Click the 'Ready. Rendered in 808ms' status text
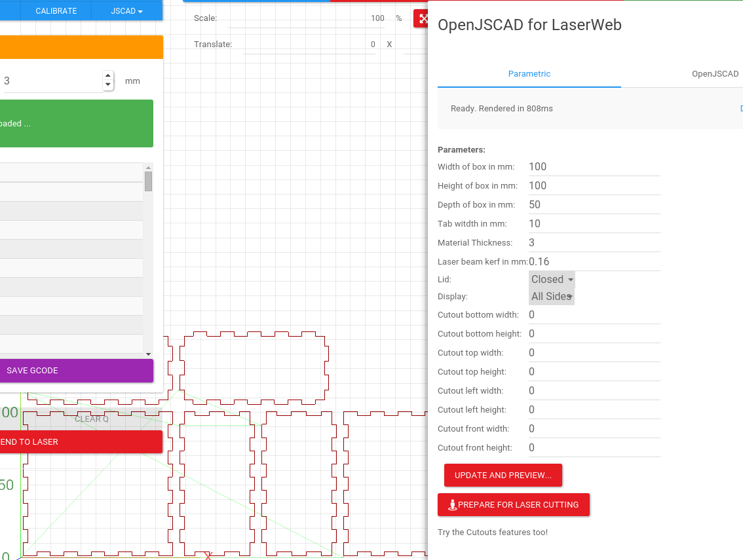Image resolution: width=743 pixels, height=560 pixels. tap(501, 109)
